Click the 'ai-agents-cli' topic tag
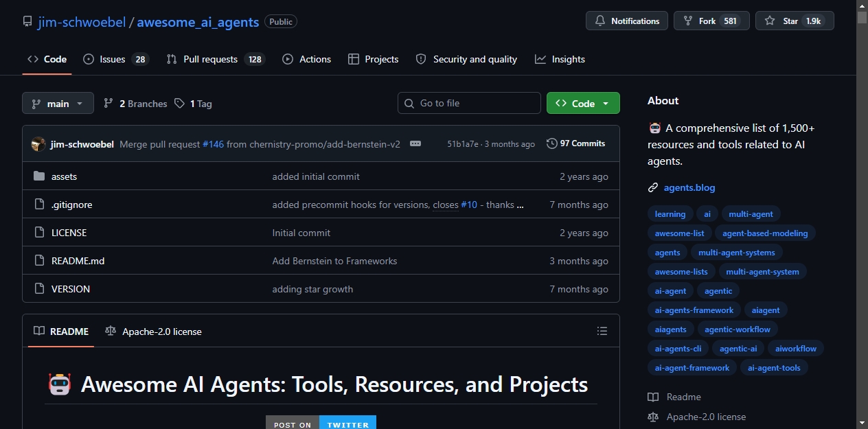 click(x=678, y=349)
